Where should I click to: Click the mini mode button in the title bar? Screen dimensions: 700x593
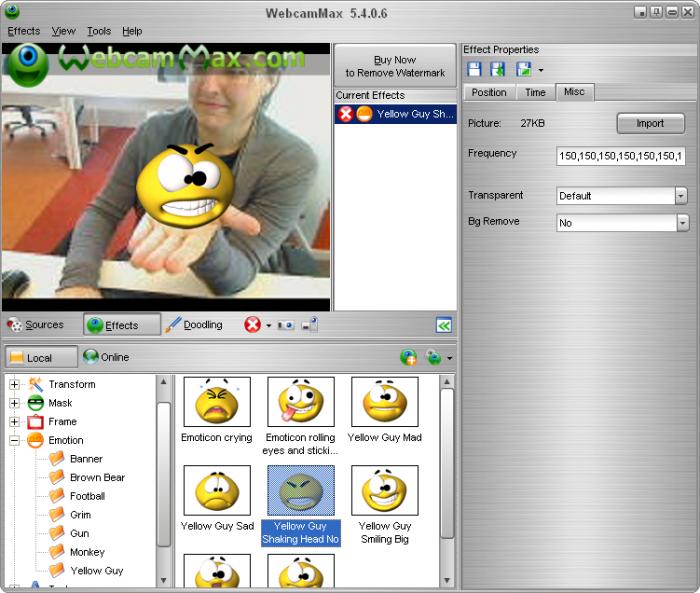click(641, 12)
